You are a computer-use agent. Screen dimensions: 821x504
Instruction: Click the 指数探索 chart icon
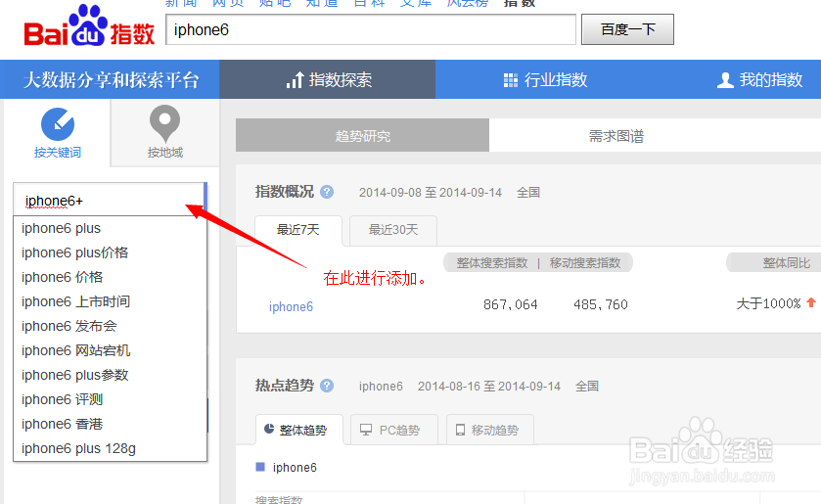tap(296, 79)
